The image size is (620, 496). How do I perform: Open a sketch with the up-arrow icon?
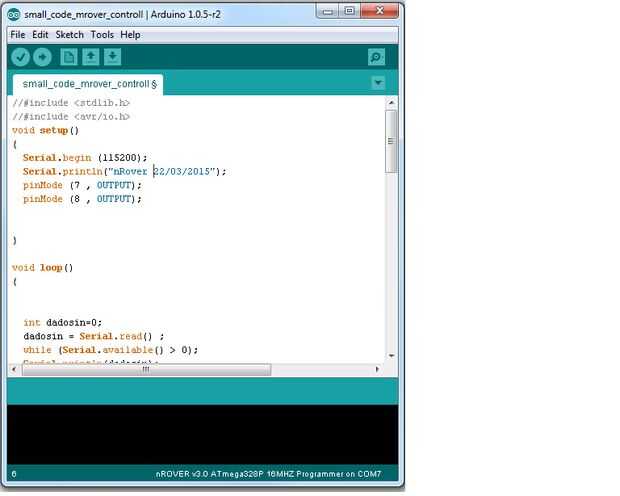[x=91, y=57]
